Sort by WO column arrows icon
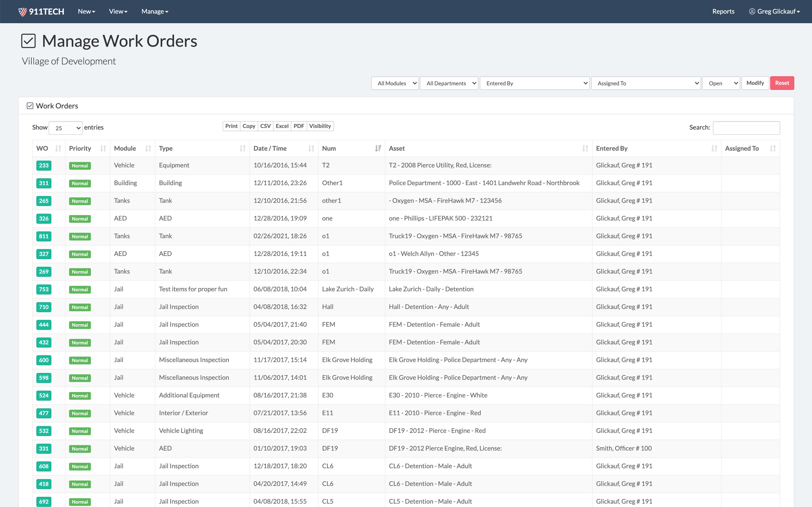Image resolution: width=812 pixels, height=507 pixels. pos(58,148)
